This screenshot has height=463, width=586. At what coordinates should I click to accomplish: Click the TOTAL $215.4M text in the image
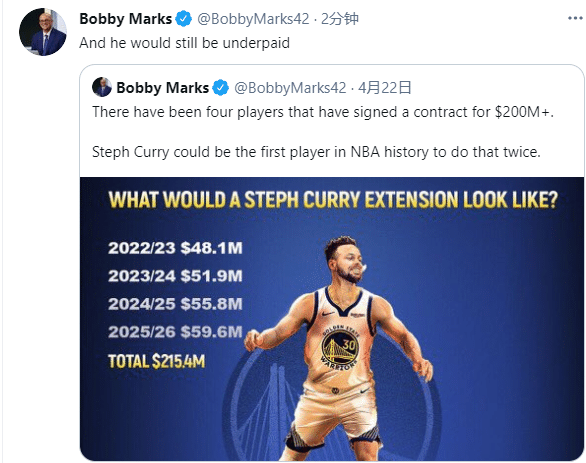point(157,361)
